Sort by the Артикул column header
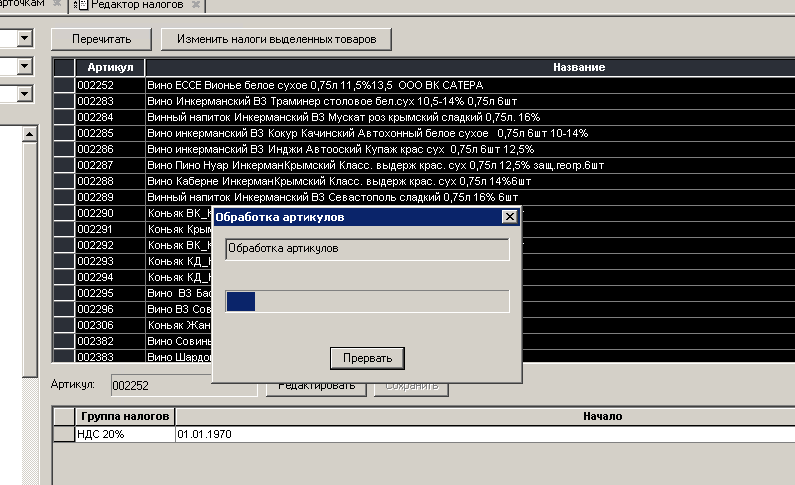Screen dimensions: 795x485 click(x=110, y=67)
